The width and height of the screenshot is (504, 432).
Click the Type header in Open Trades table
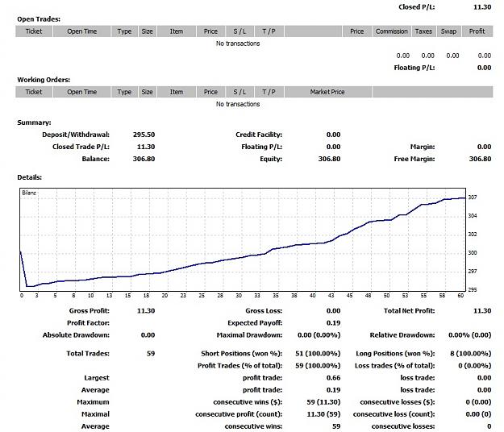tap(124, 31)
